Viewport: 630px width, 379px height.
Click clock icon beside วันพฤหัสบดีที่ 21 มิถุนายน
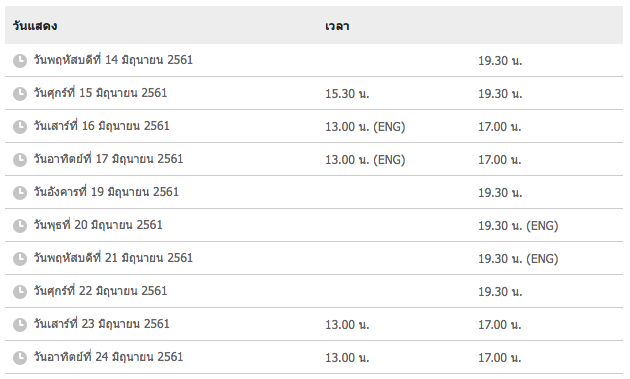coord(20,258)
